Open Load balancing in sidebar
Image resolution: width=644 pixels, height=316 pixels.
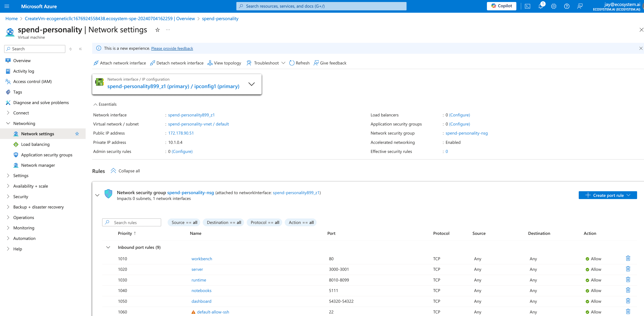pos(35,144)
